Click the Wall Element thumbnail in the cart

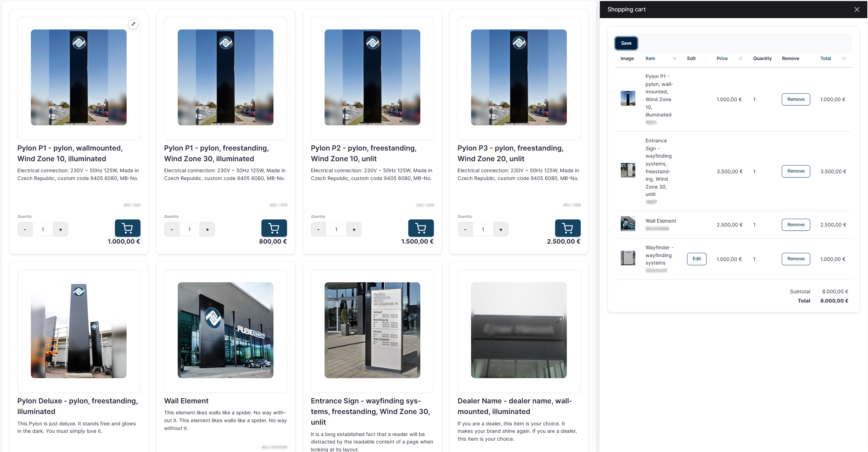[x=628, y=224]
